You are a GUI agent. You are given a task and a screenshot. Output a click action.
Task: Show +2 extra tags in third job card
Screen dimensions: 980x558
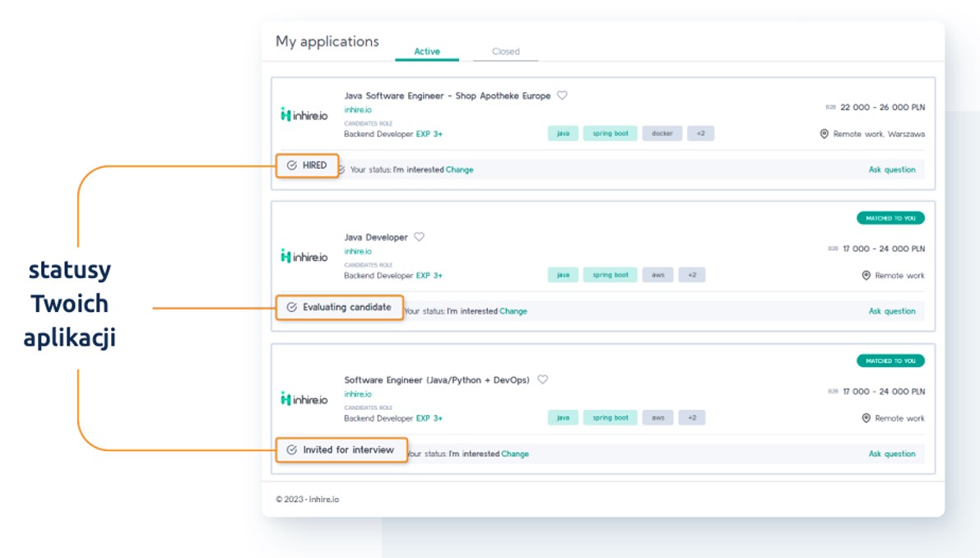pos(692,418)
